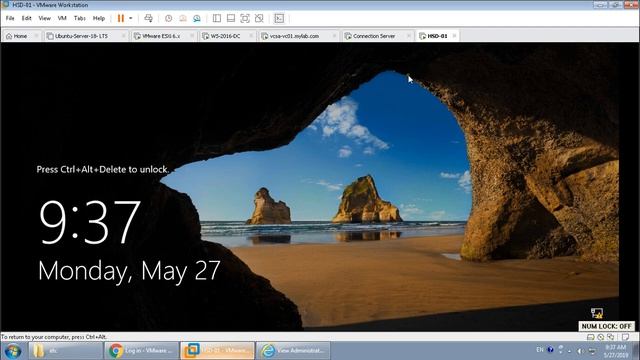The width and height of the screenshot is (640, 360).
Task: Click the volume speaker tray icon
Action: pos(580,351)
